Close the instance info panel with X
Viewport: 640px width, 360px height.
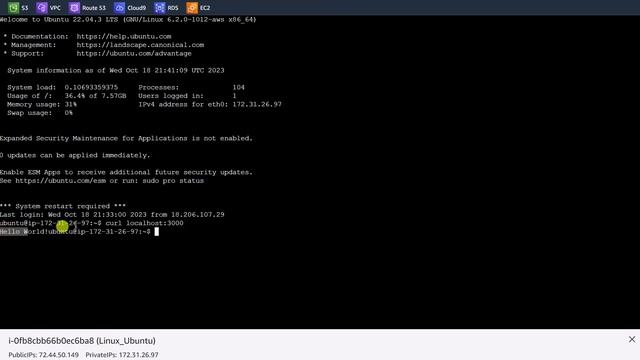[632, 339]
